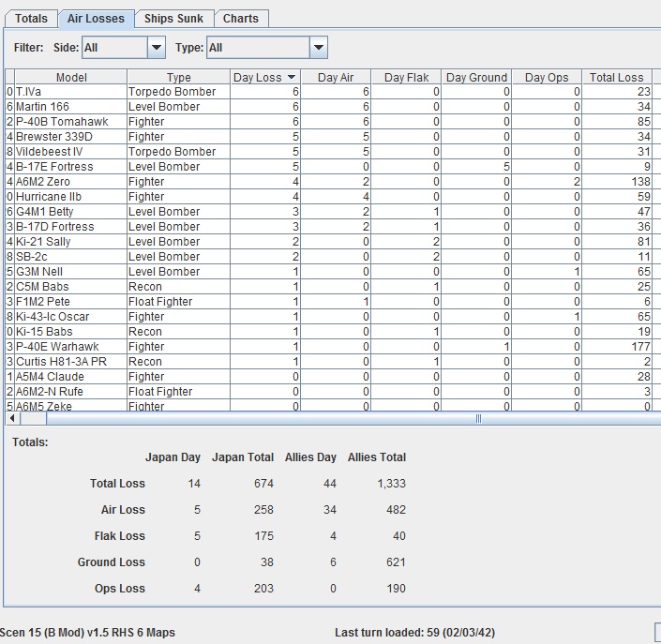Click the Japan Total loss value 674
This screenshot has width=661, height=644.
pyautogui.click(x=263, y=484)
